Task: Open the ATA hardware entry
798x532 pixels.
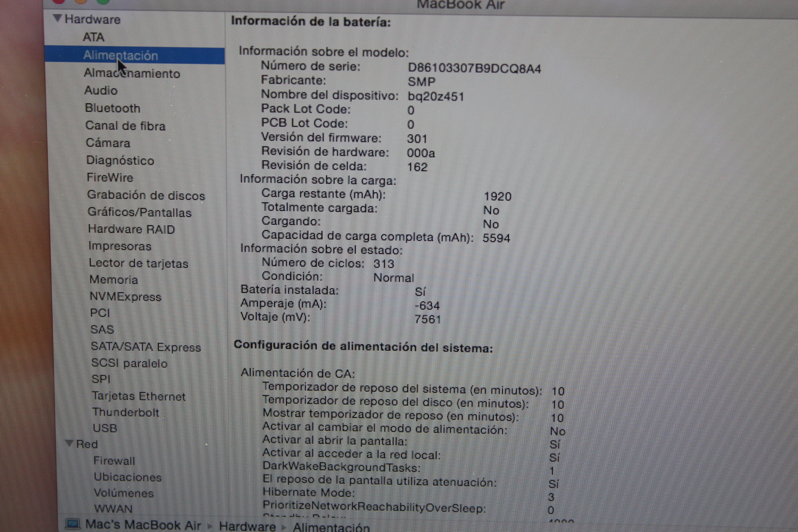Action: (94, 37)
